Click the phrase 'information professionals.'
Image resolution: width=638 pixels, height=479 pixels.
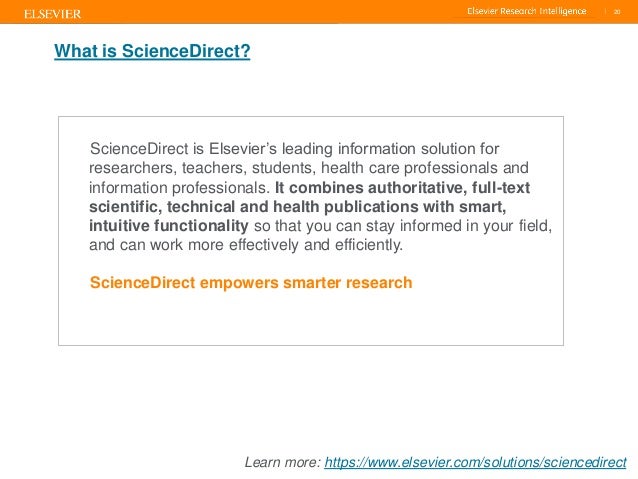179,187
